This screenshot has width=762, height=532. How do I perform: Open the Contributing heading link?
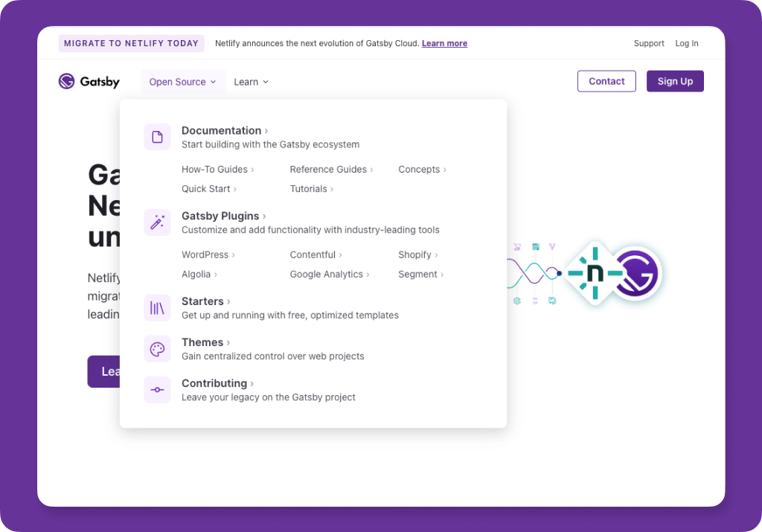click(217, 383)
